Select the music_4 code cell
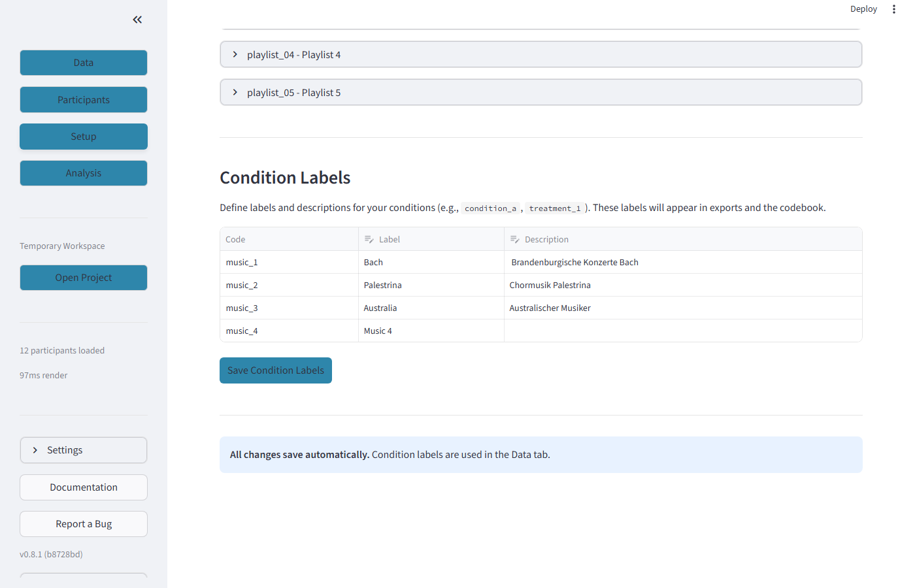This screenshot has height=588, width=915. coord(290,331)
